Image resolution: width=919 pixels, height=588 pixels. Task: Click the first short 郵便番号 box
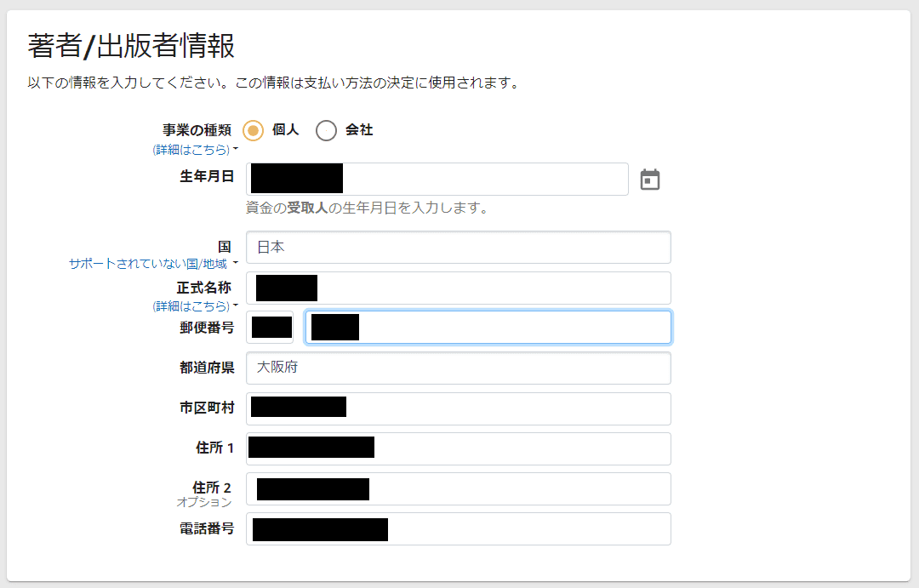point(270,327)
